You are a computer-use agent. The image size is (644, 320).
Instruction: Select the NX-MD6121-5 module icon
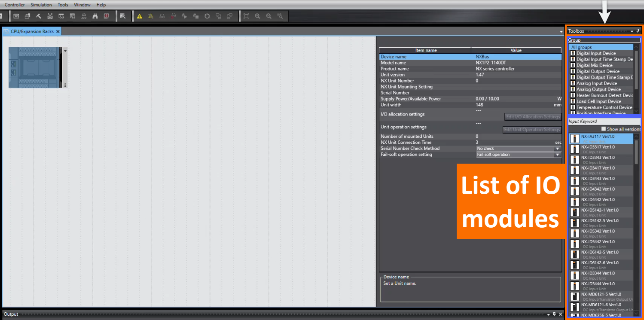574,296
